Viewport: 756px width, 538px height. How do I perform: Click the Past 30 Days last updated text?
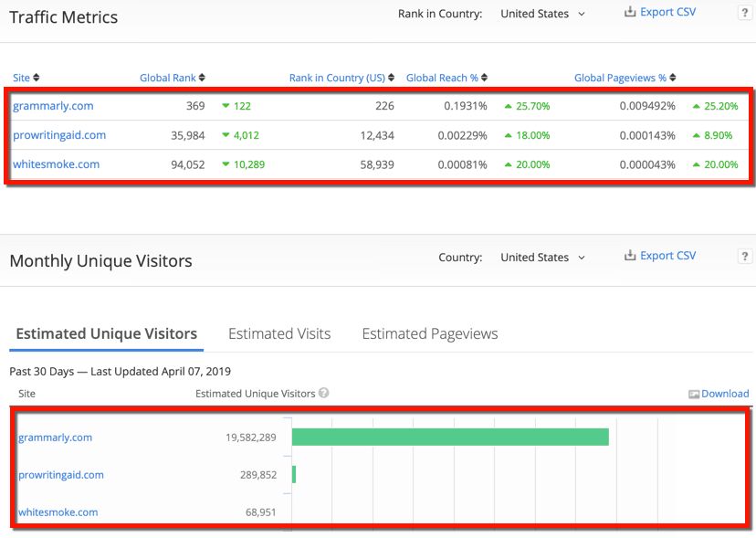pos(120,372)
